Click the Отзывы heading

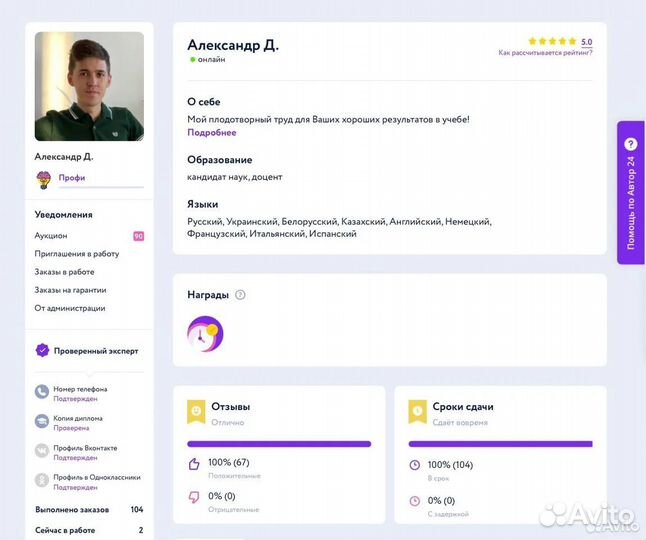click(x=231, y=407)
